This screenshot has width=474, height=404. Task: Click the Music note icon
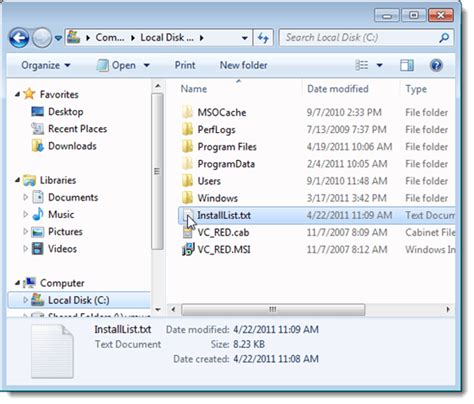click(x=38, y=214)
